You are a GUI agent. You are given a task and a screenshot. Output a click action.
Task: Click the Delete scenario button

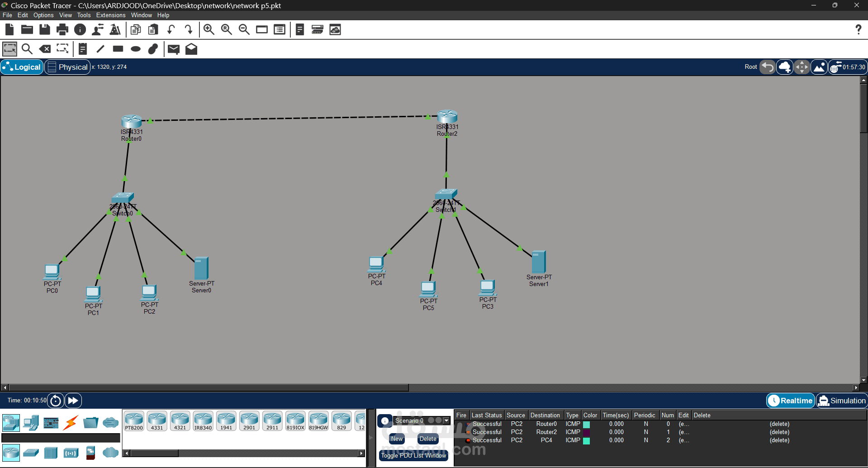click(x=428, y=439)
